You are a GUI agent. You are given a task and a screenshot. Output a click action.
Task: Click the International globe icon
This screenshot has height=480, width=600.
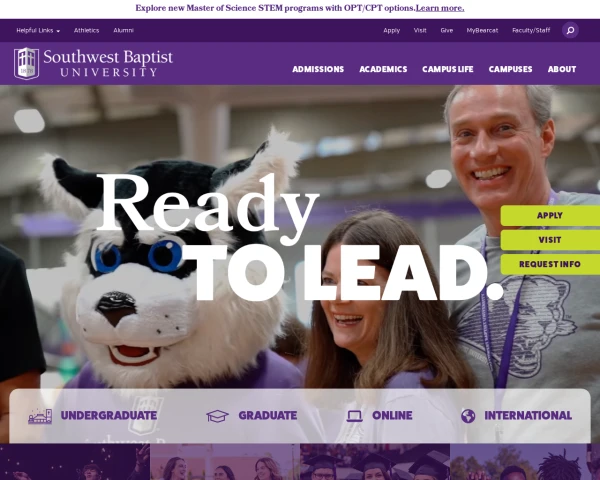pyautogui.click(x=468, y=416)
